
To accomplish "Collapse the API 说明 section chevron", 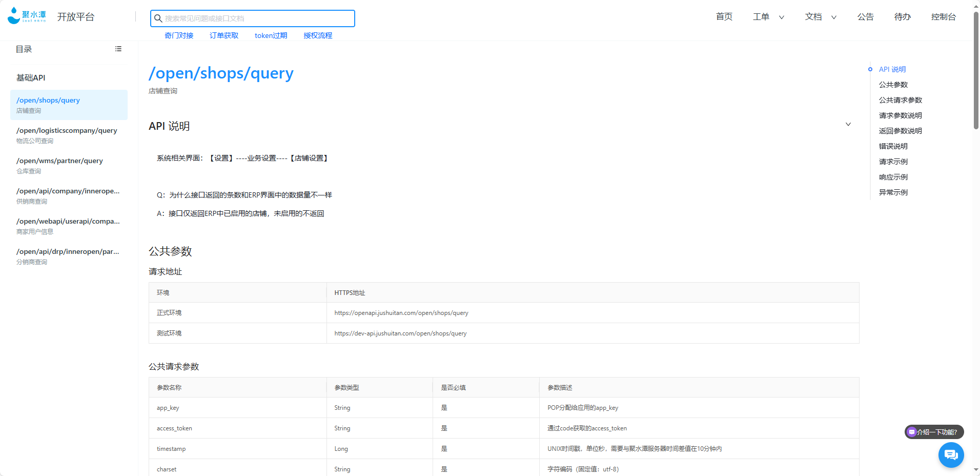I will pyautogui.click(x=848, y=124).
